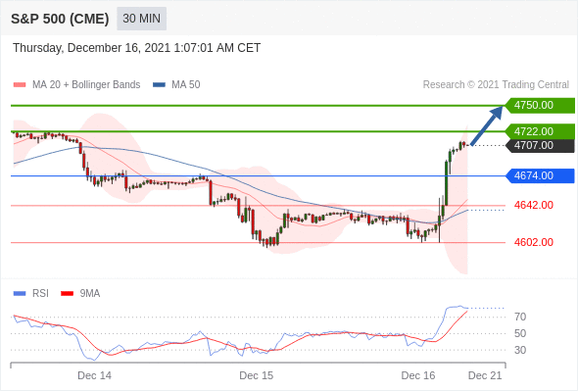Click the green 4750.00 price tag
This screenshot has width=578, height=392.
(540, 105)
